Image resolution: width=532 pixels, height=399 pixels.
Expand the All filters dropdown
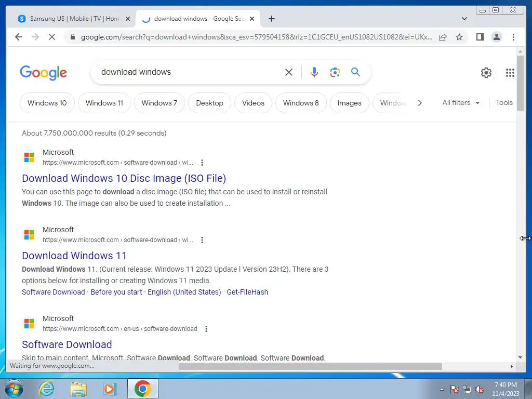coord(461,102)
